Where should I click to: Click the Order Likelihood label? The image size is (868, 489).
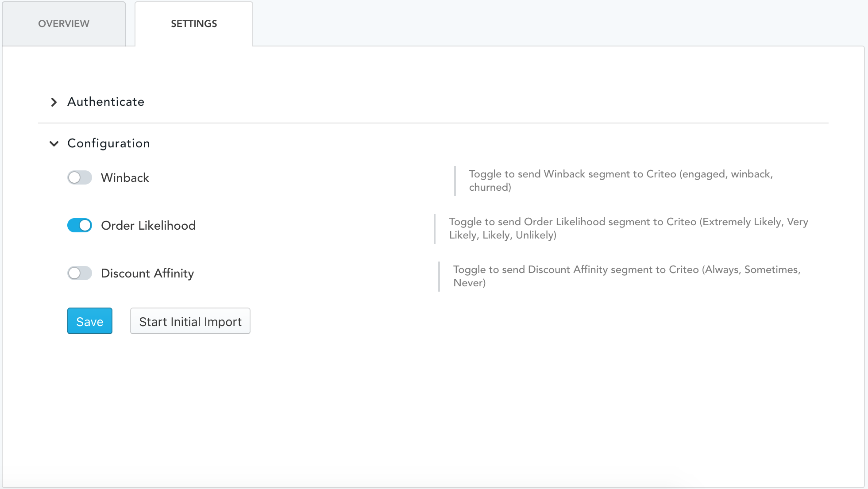point(148,226)
